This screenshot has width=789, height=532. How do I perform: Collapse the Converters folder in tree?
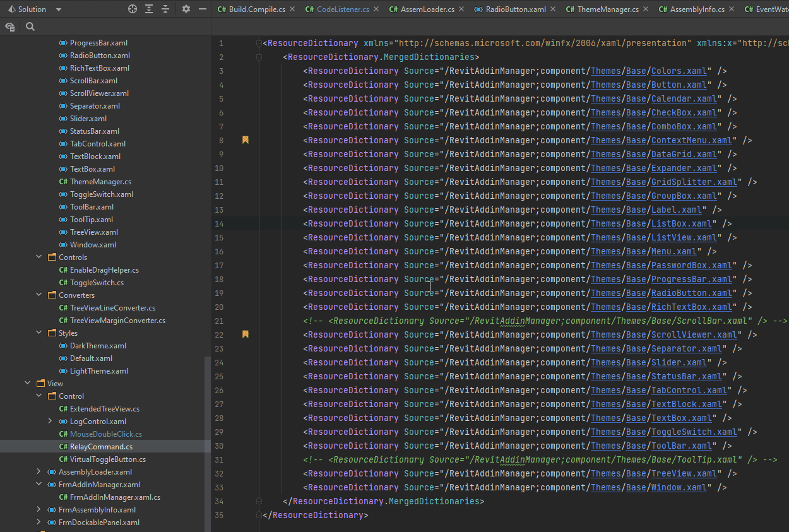[x=39, y=295]
